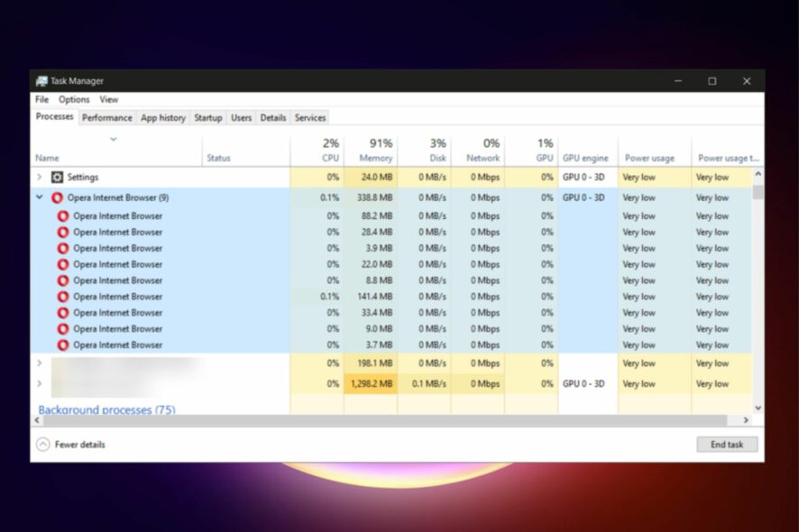799x532 pixels.
Task: Switch to the Performance tab
Action: [x=107, y=118]
